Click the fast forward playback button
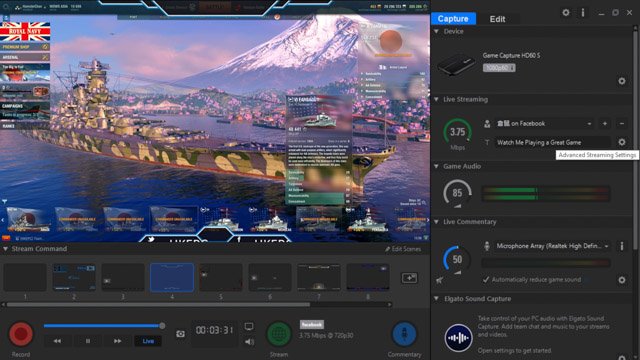Screen dimensions: 640x360 point(118,341)
